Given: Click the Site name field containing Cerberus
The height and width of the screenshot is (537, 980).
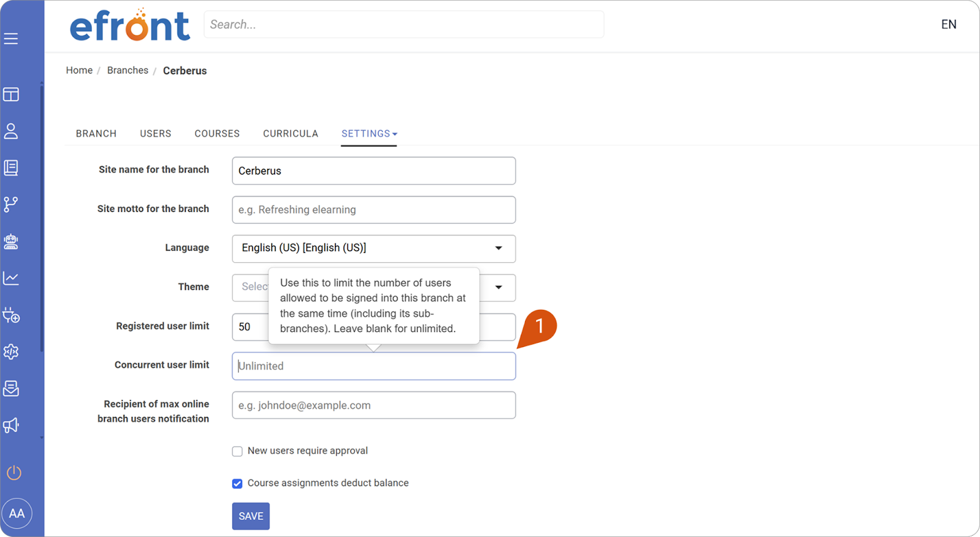Looking at the screenshot, I should pyautogui.click(x=374, y=171).
